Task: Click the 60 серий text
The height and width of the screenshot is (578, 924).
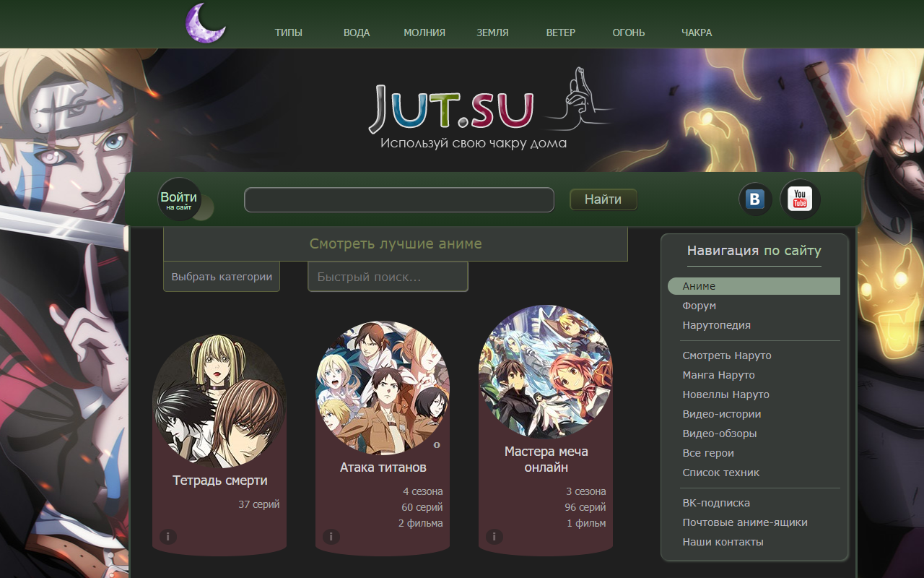Action: coord(422,507)
